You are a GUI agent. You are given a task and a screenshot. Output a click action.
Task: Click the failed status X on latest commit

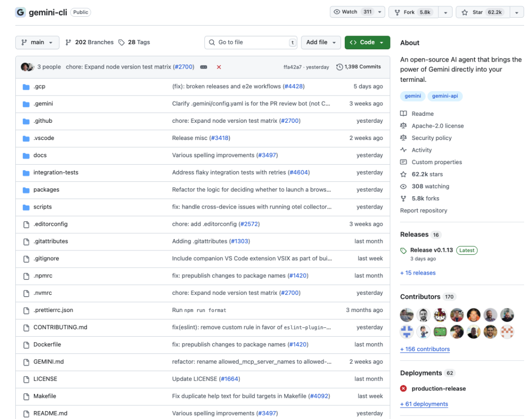[x=219, y=67]
